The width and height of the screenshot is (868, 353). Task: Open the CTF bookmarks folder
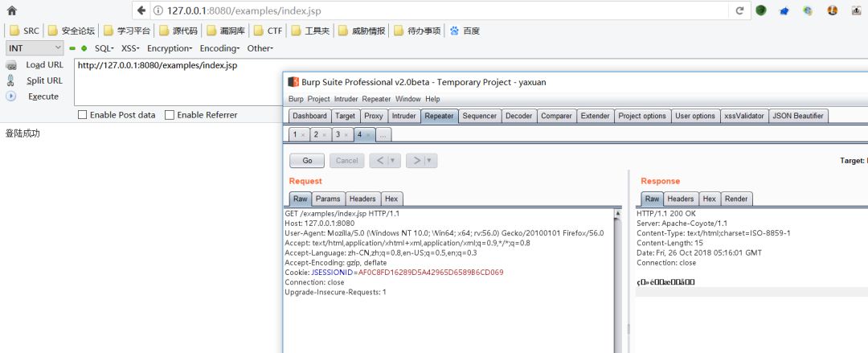[x=268, y=31]
